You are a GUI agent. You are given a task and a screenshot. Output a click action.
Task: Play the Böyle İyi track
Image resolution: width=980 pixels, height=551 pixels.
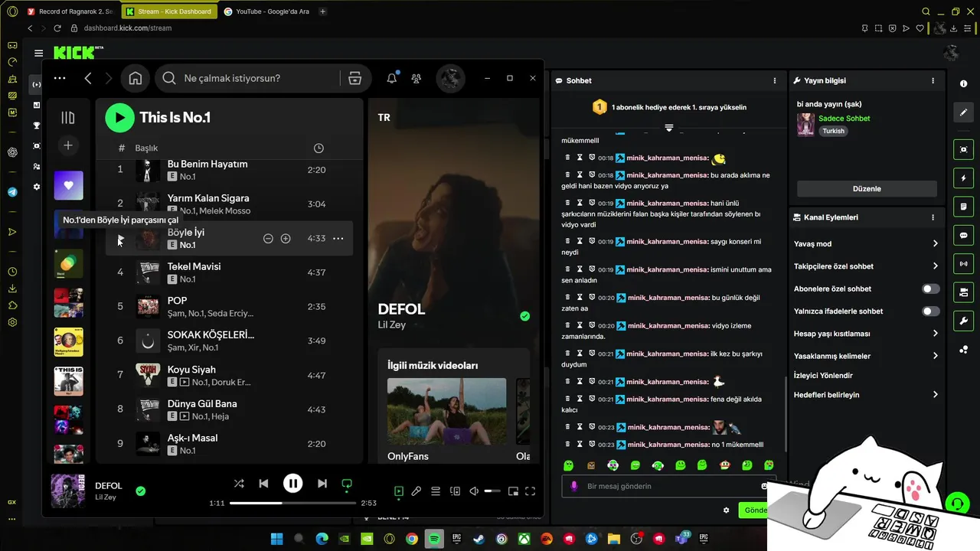pos(119,239)
